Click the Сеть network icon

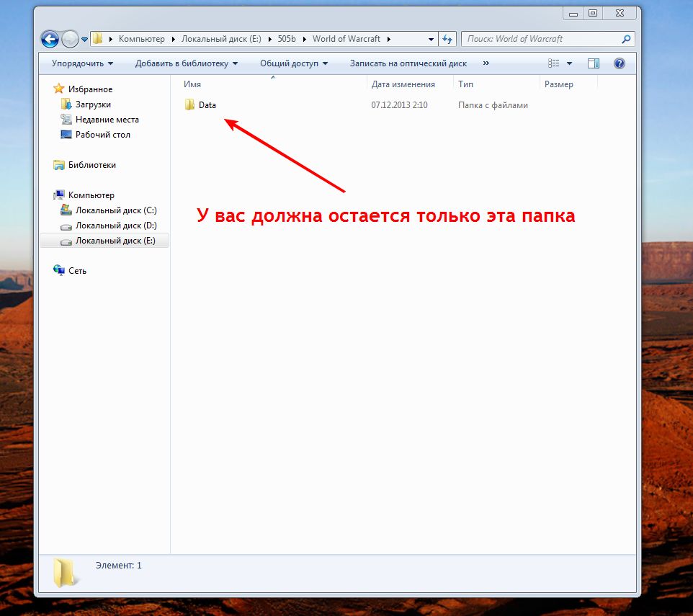(x=59, y=270)
